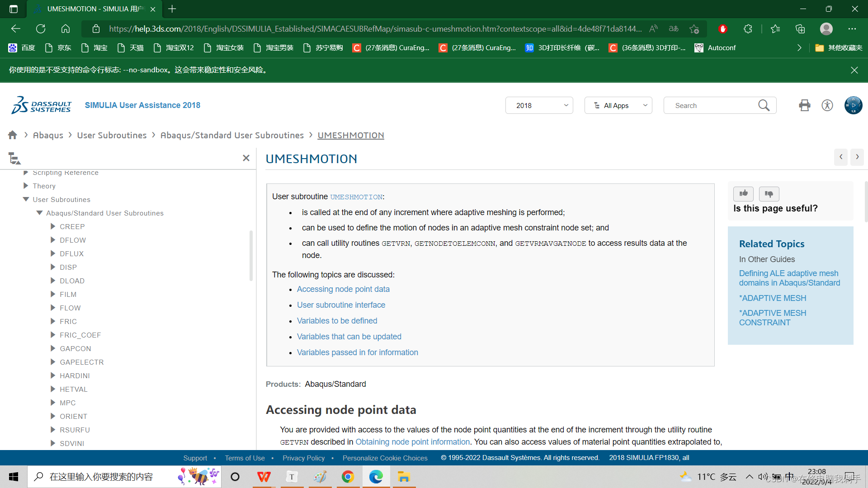This screenshot has height=488, width=868.
Task: Click the contents tree scrollbar
Action: pyautogui.click(x=251, y=255)
